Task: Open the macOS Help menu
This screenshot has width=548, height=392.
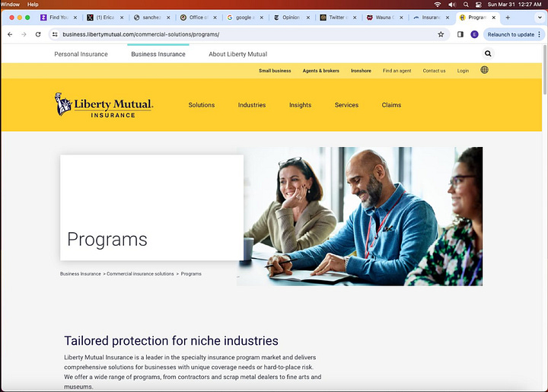Action: [33, 5]
